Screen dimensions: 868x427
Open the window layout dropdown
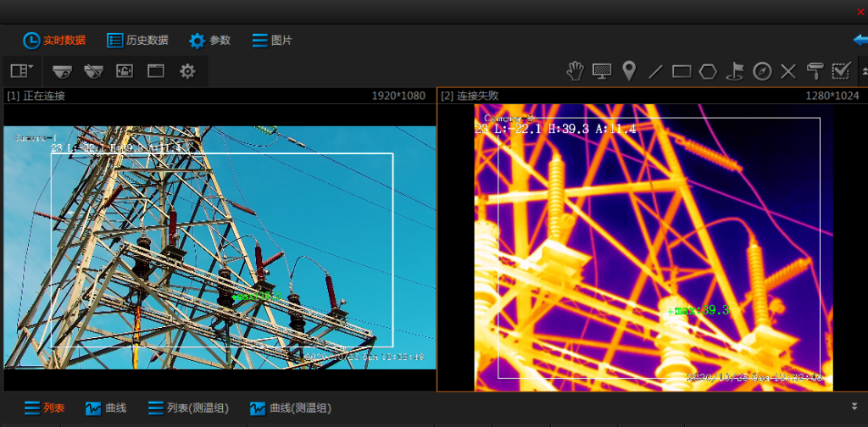(22, 71)
